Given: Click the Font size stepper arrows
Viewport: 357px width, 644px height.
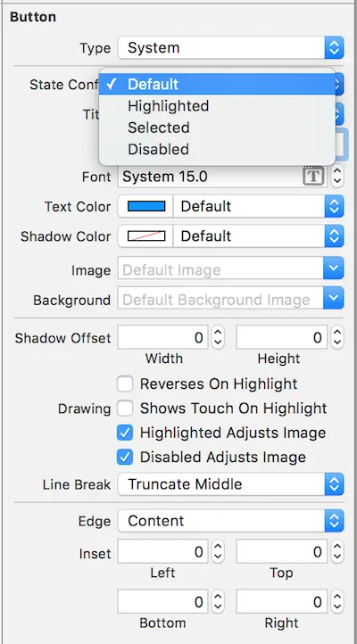Looking at the screenshot, I should 337,177.
